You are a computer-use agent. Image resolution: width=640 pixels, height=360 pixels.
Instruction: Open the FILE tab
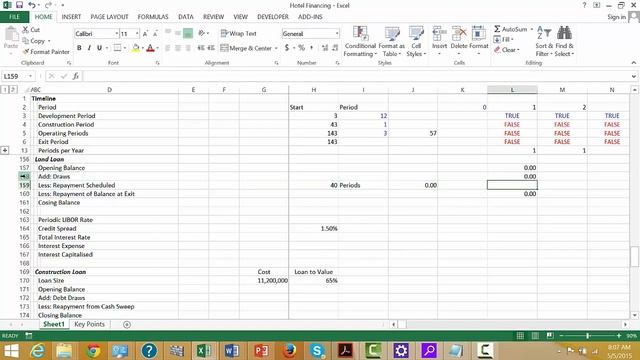(14, 17)
